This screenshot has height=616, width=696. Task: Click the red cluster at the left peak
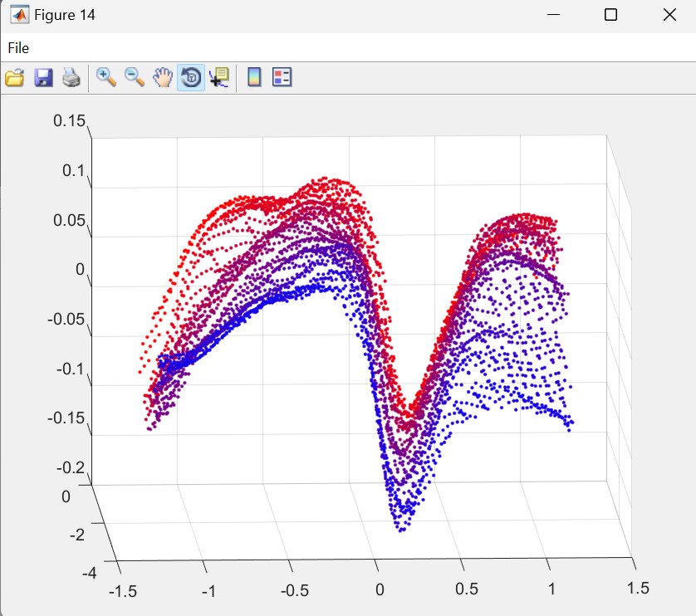coord(249,202)
